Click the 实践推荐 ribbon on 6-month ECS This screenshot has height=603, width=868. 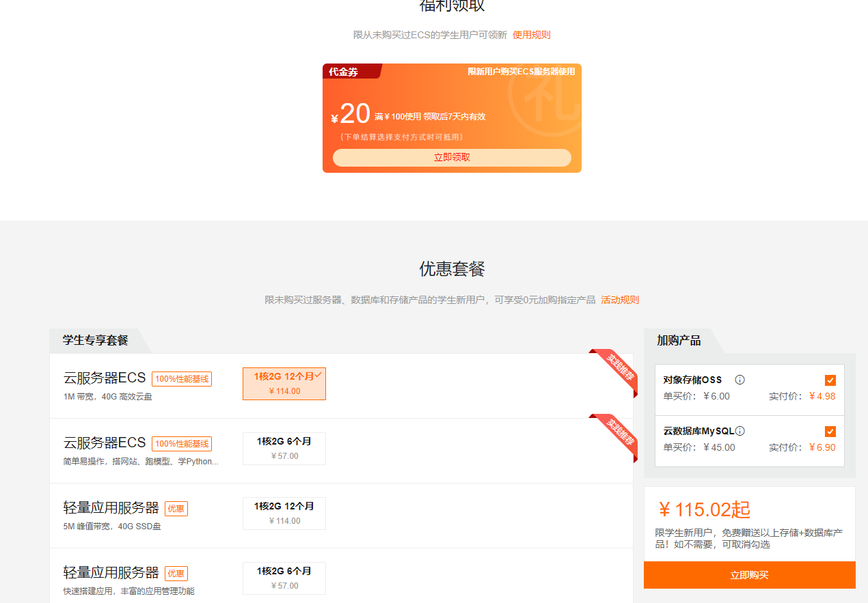616,434
